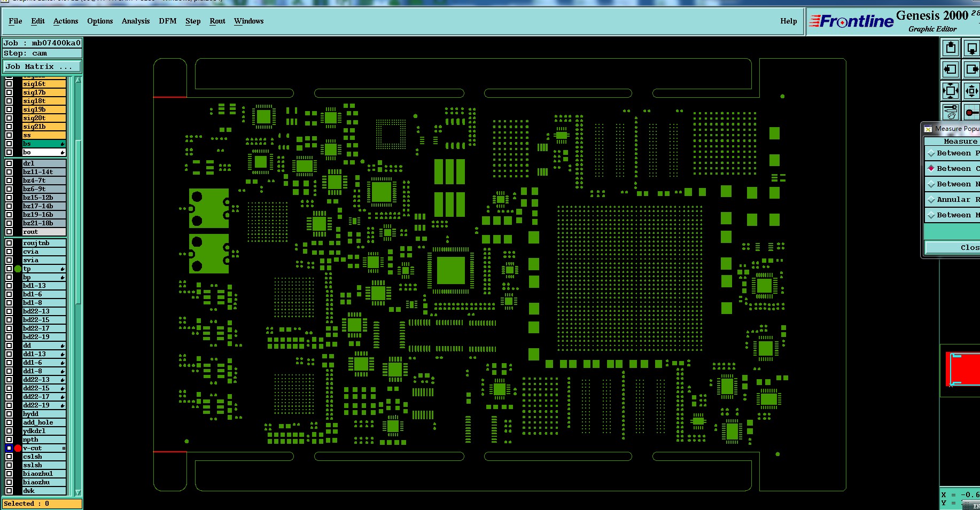Viewport: 980px width, 510px height.
Task: Open the Edit menu
Action: click(38, 21)
